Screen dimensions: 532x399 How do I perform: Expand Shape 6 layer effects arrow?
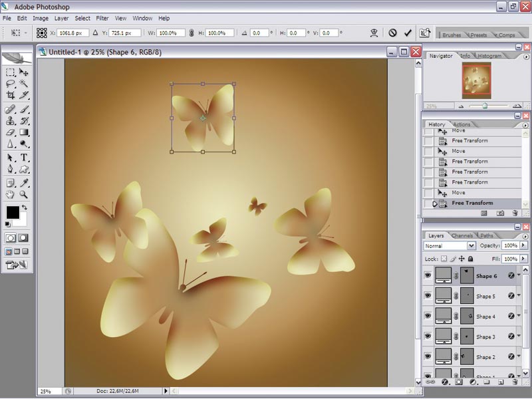click(x=519, y=275)
